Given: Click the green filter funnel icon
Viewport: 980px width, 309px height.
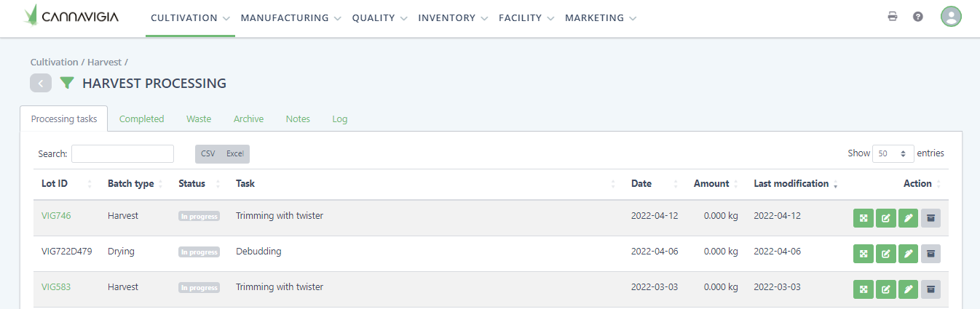Looking at the screenshot, I should 67,84.
